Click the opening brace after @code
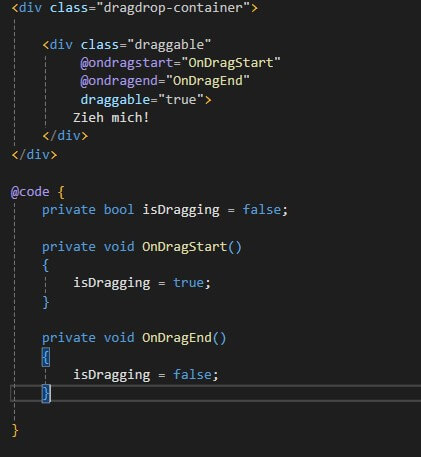Image resolution: width=421 pixels, height=457 pixels. [61, 192]
